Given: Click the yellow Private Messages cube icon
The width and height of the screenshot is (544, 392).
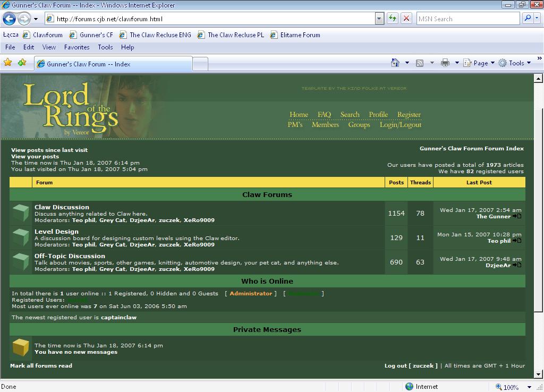Looking at the screenshot, I should point(21,348).
